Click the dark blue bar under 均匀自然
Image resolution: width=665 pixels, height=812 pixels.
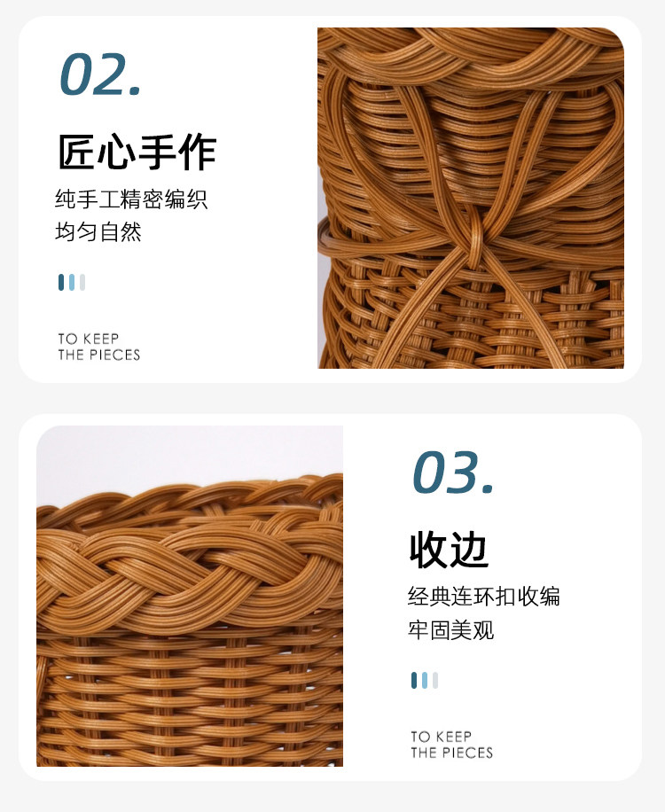[x=61, y=282]
